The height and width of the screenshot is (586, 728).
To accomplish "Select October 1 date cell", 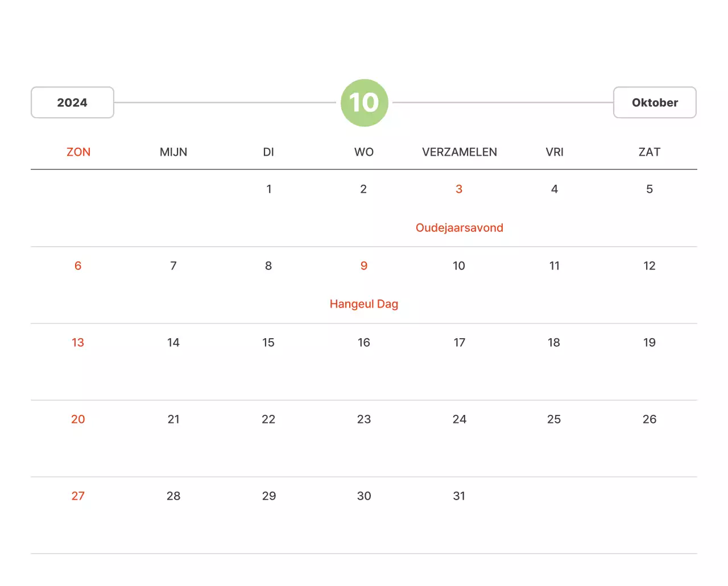I will pos(269,189).
